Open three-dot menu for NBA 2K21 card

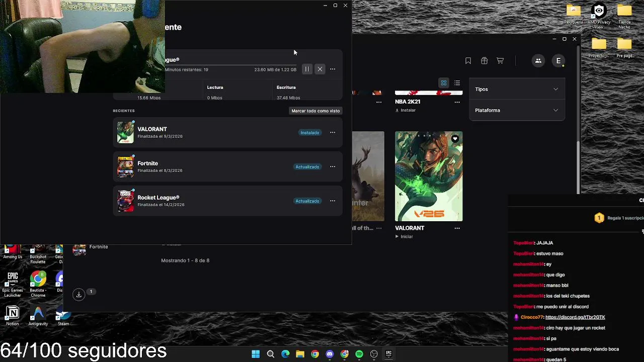457,102
